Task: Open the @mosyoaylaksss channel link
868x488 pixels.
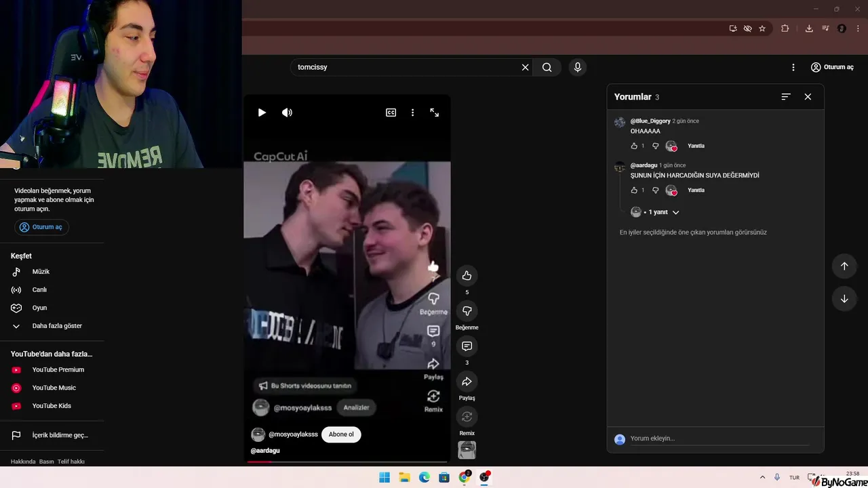Action: pyautogui.click(x=293, y=434)
